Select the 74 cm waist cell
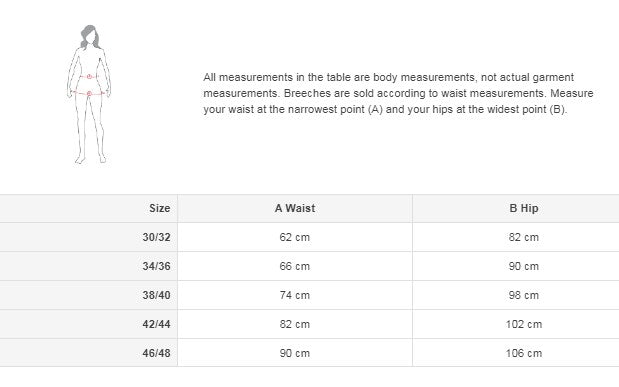 (295, 295)
